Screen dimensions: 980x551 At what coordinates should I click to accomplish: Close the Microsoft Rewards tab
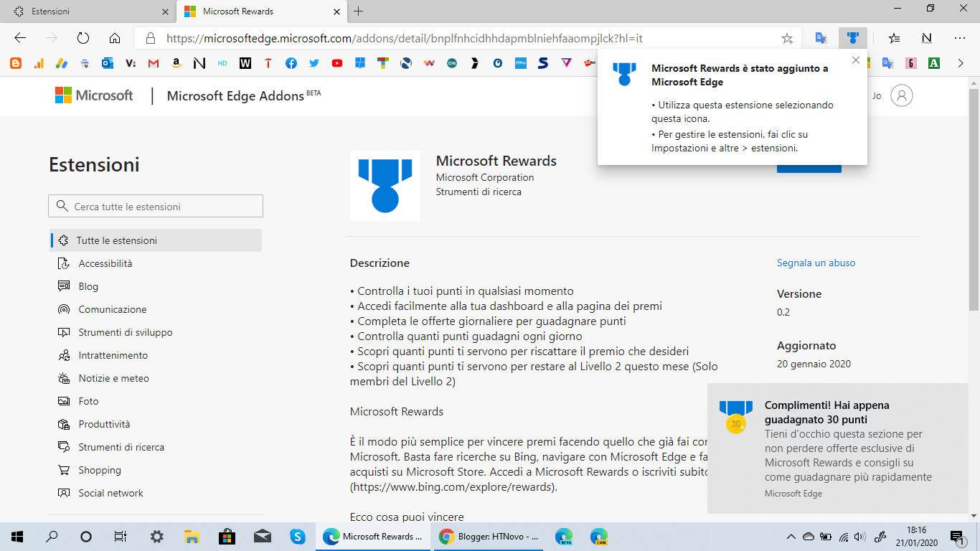335,11
